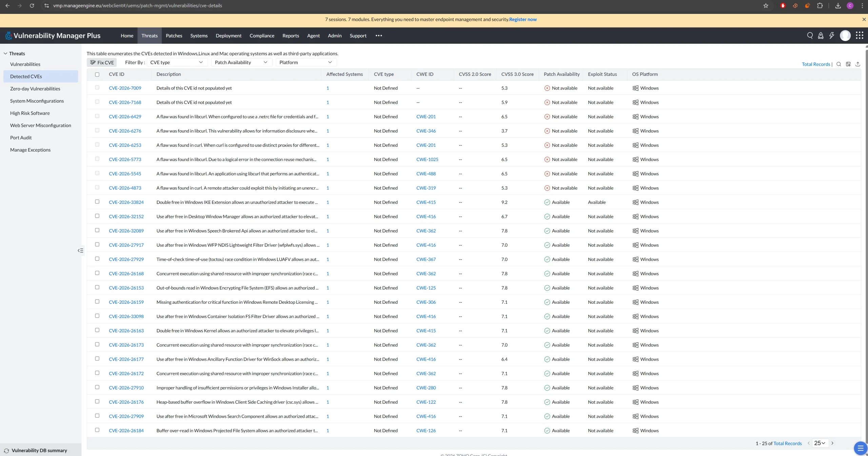The width and height of the screenshot is (868, 456).
Task: Open the table search icon
Action: coord(839,64)
